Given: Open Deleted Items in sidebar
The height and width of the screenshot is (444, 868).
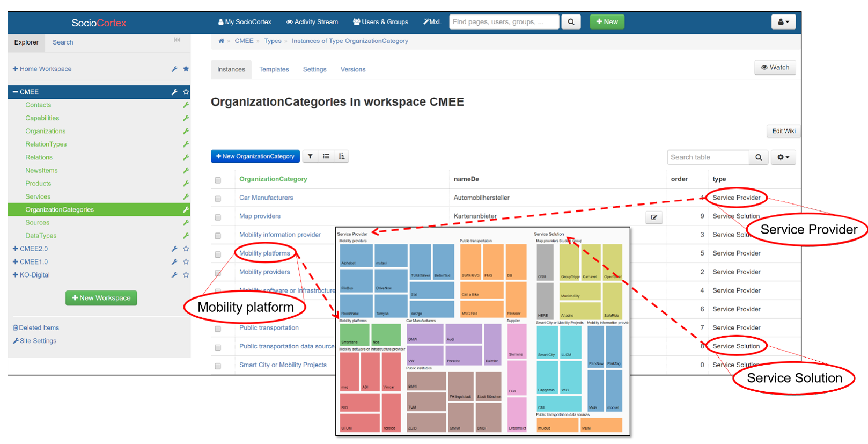Looking at the screenshot, I should pos(36,327).
